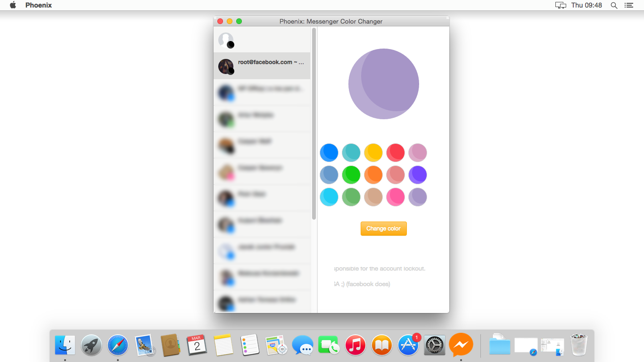Open Messages from the Dock
The height and width of the screenshot is (362, 644).
pos(303,345)
